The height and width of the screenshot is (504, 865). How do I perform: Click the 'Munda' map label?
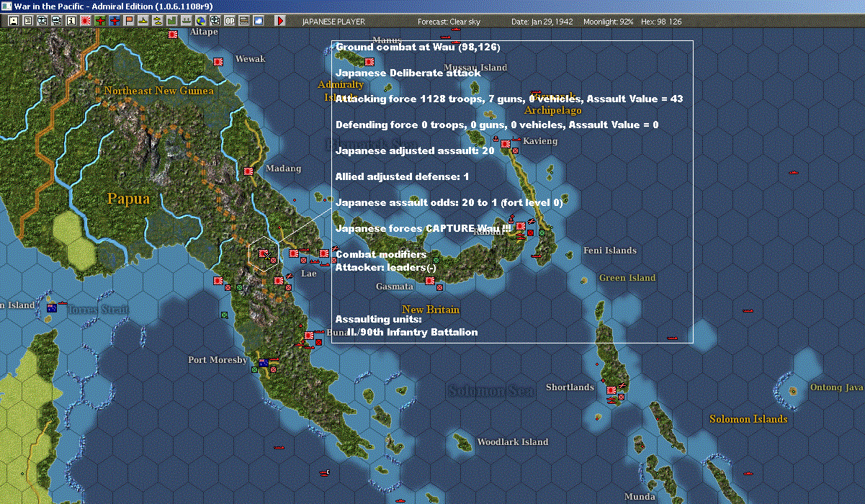[640, 497]
